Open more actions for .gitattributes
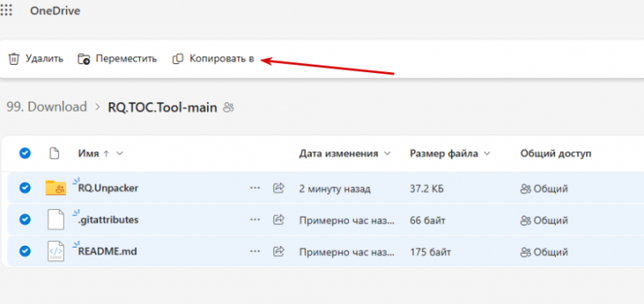Viewport: 644px width, 304px height. pos(255,220)
